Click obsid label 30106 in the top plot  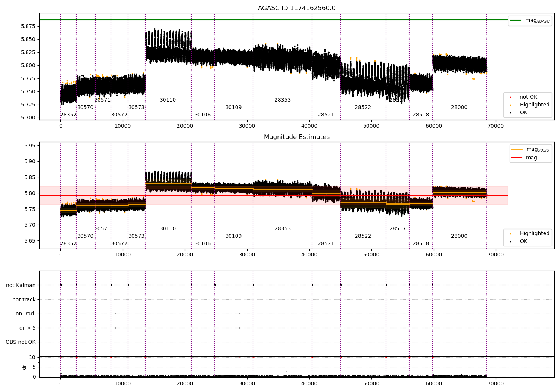[203, 115]
